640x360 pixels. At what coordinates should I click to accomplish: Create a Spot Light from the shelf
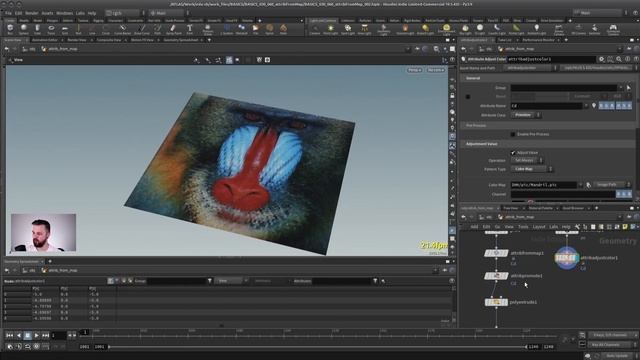pyautogui.click(x=347, y=29)
